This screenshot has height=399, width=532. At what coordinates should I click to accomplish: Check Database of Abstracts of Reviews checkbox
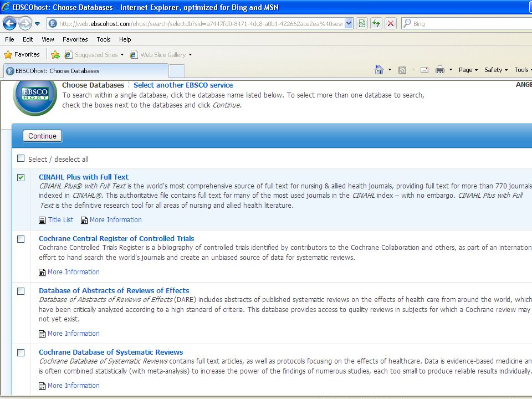pyautogui.click(x=21, y=291)
